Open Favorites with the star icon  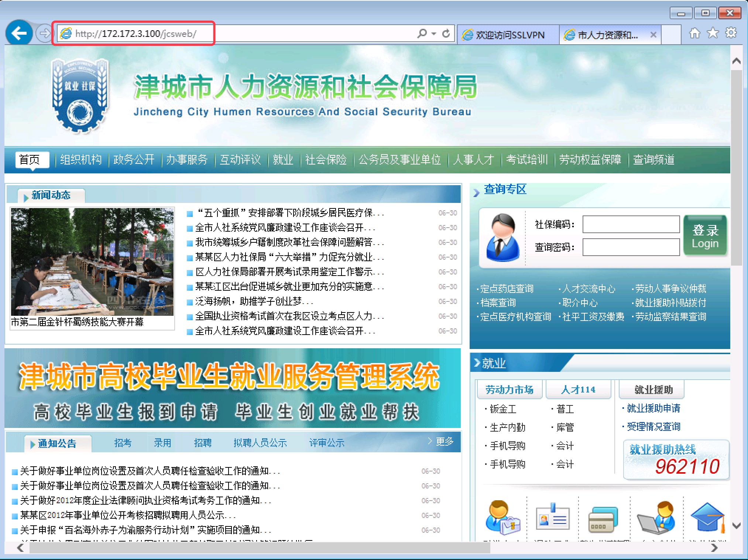tap(713, 33)
